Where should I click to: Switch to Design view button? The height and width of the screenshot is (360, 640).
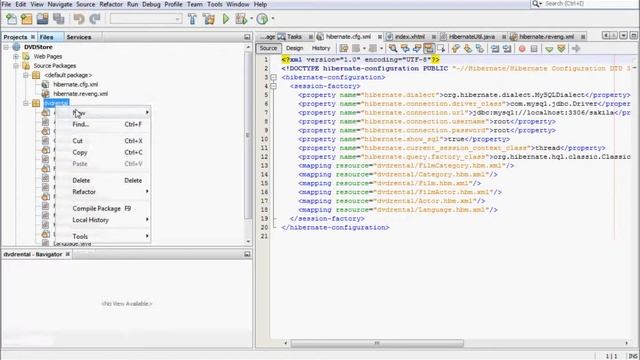pos(294,48)
